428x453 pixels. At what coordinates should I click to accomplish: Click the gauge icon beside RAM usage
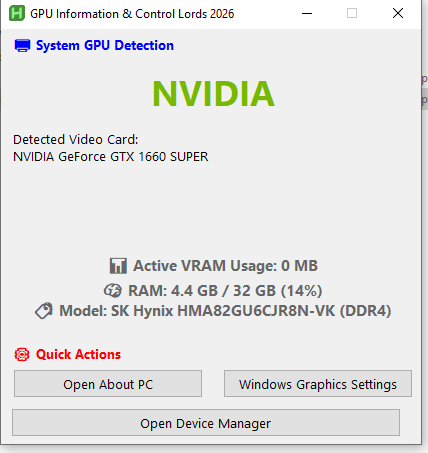(113, 291)
